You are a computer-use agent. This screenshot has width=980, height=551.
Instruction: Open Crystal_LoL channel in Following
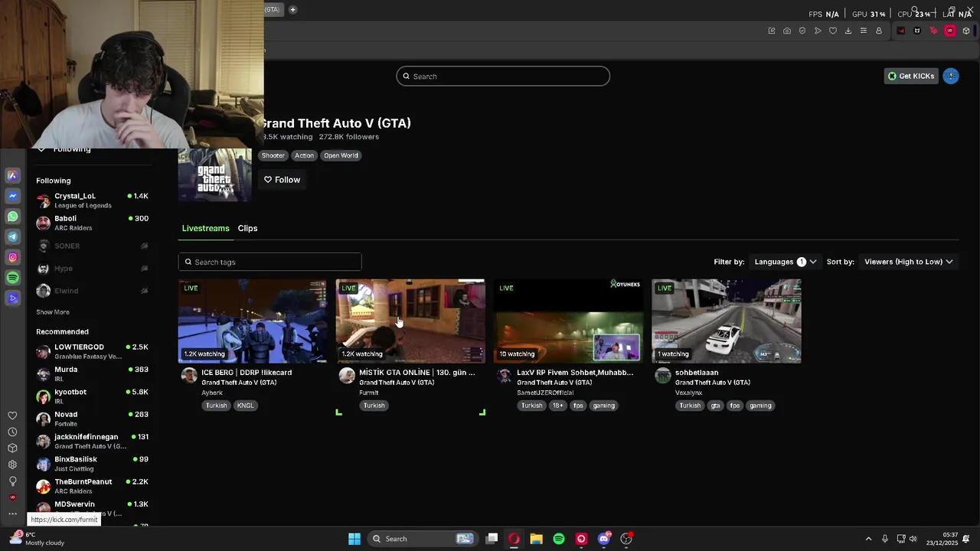(x=92, y=201)
